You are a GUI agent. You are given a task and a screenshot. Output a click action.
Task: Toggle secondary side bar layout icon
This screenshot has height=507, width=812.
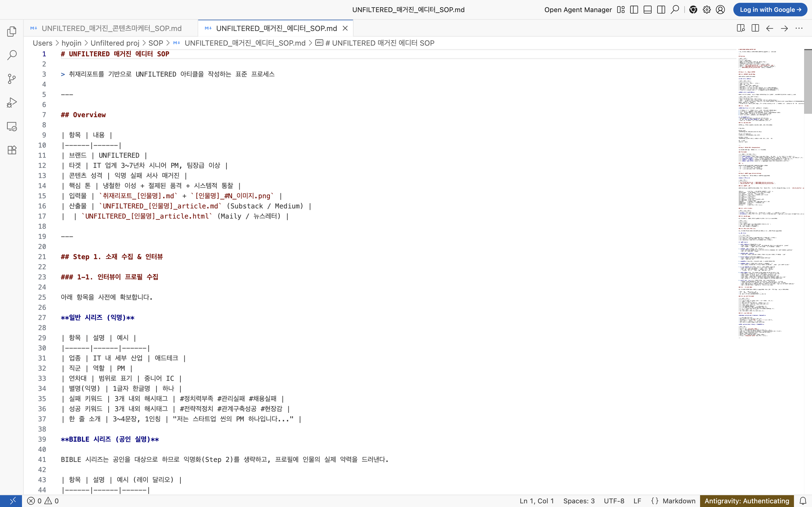(x=661, y=10)
